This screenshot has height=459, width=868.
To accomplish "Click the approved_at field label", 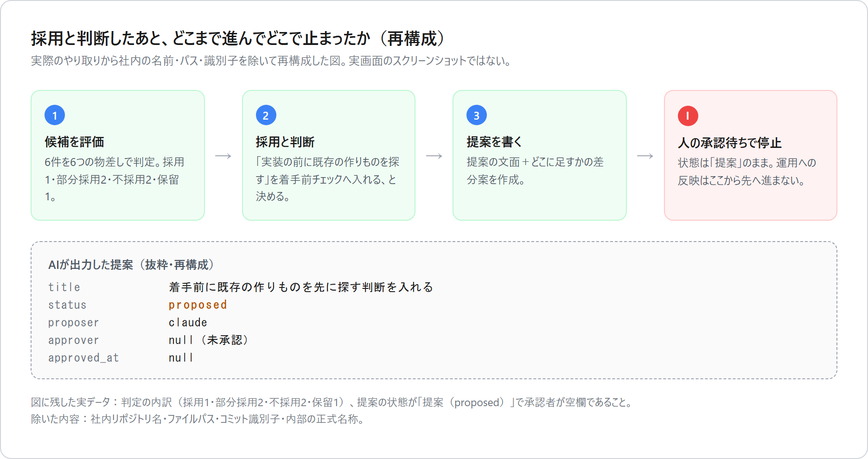I will pyautogui.click(x=83, y=358).
